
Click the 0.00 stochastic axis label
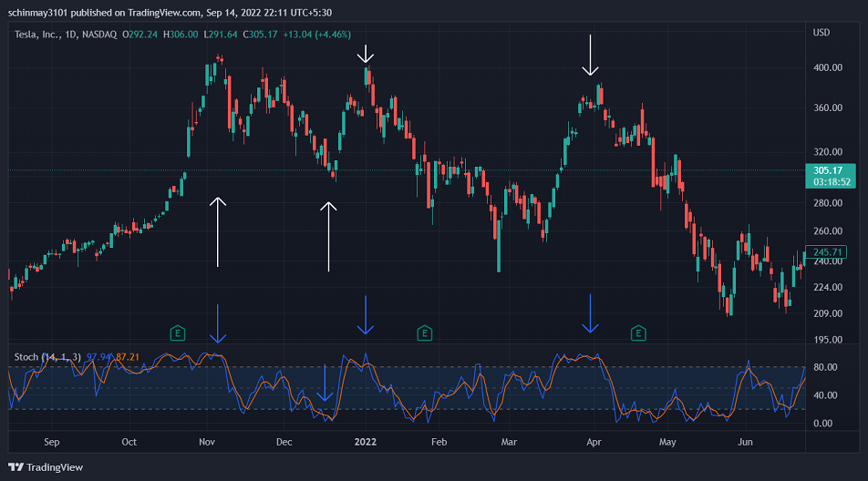tap(822, 424)
